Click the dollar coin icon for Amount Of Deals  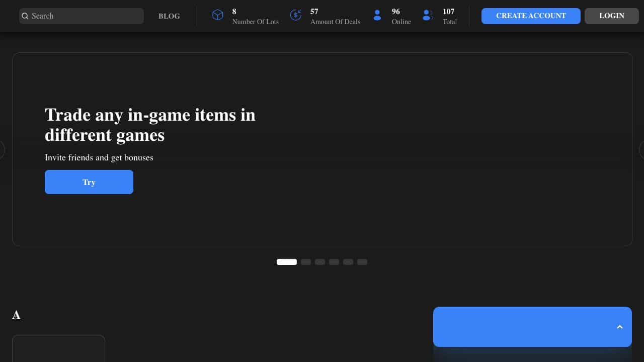[x=296, y=16]
